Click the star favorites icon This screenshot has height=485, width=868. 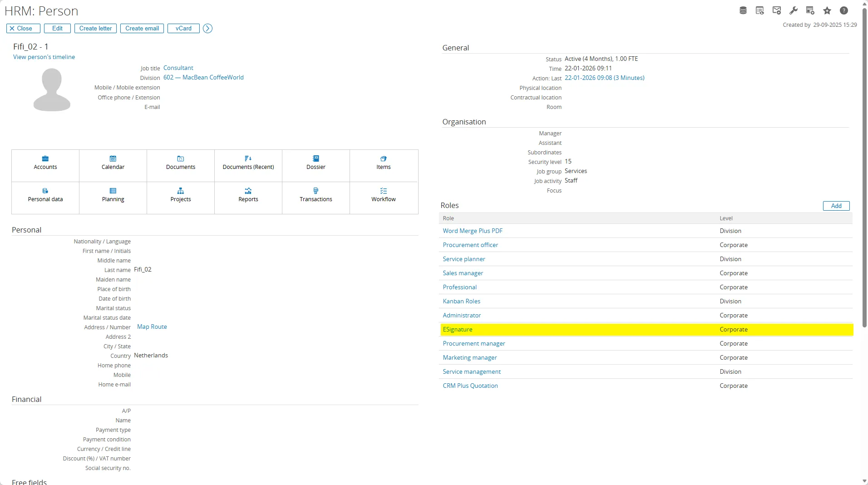click(827, 10)
